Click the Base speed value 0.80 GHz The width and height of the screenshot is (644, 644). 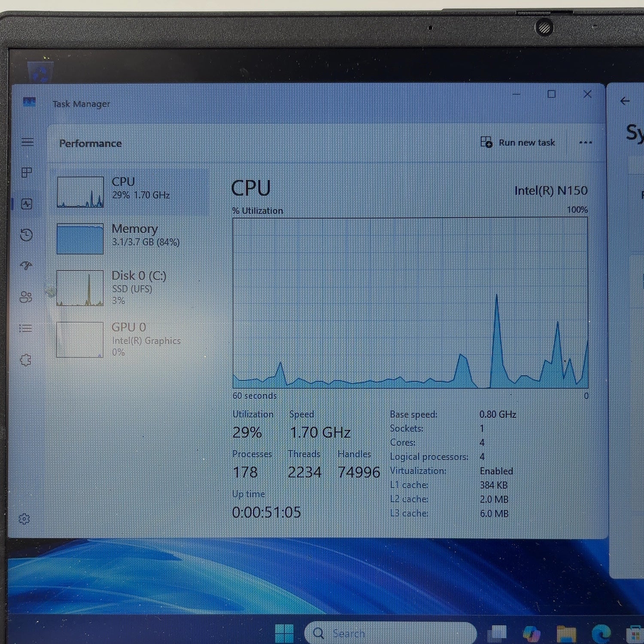click(x=498, y=414)
